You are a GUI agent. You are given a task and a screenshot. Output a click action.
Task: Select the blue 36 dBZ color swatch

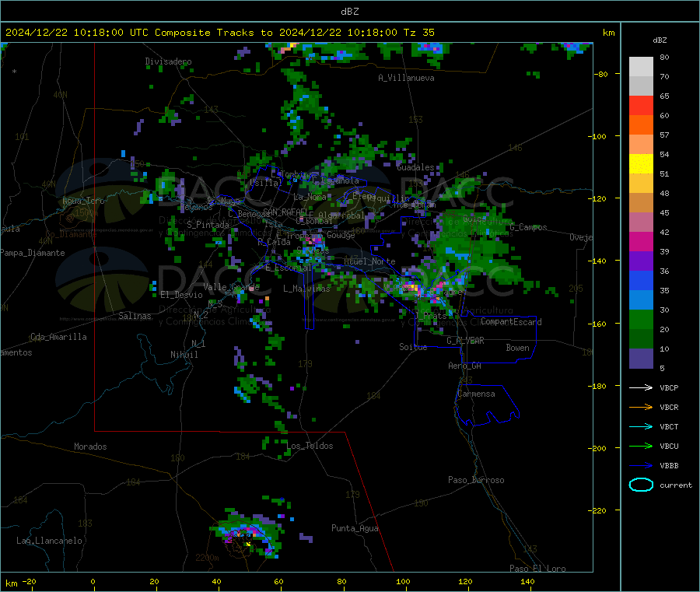coord(641,280)
